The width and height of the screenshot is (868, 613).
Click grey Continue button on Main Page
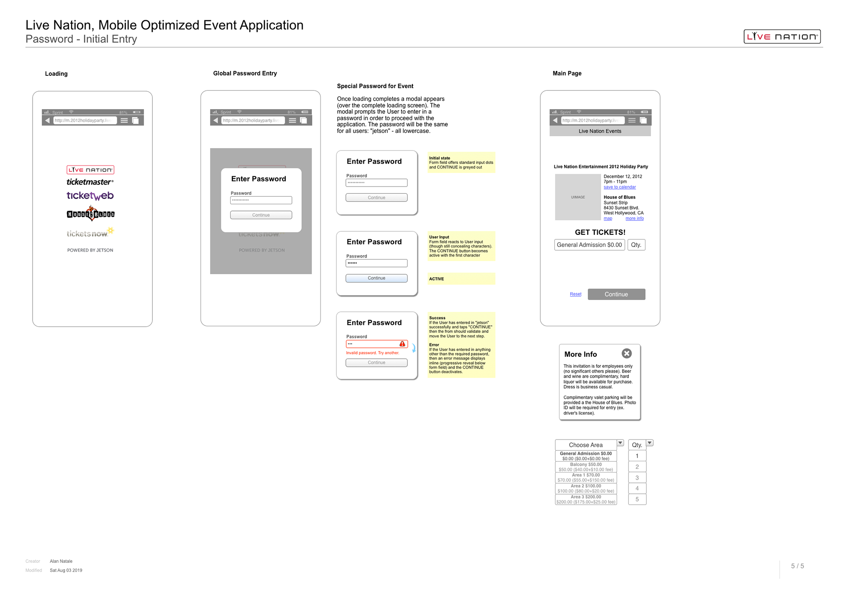point(616,295)
